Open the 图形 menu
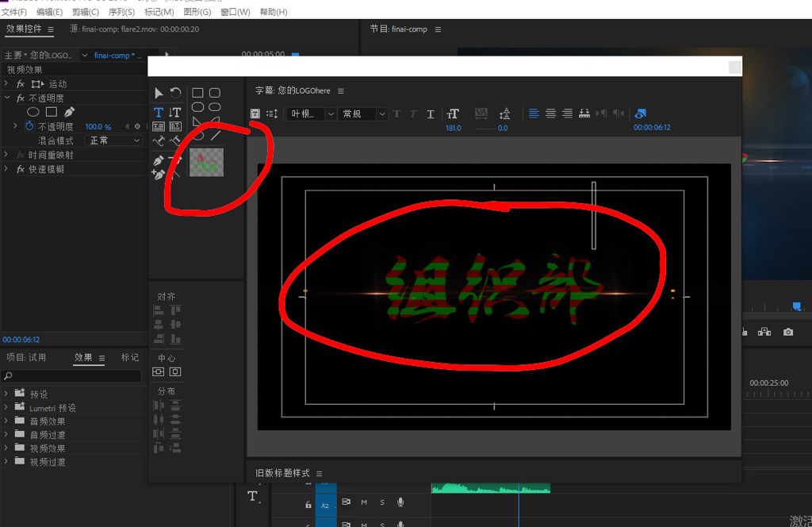The width and height of the screenshot is (812, 527). pyautogui.click(x=196, y=11)
